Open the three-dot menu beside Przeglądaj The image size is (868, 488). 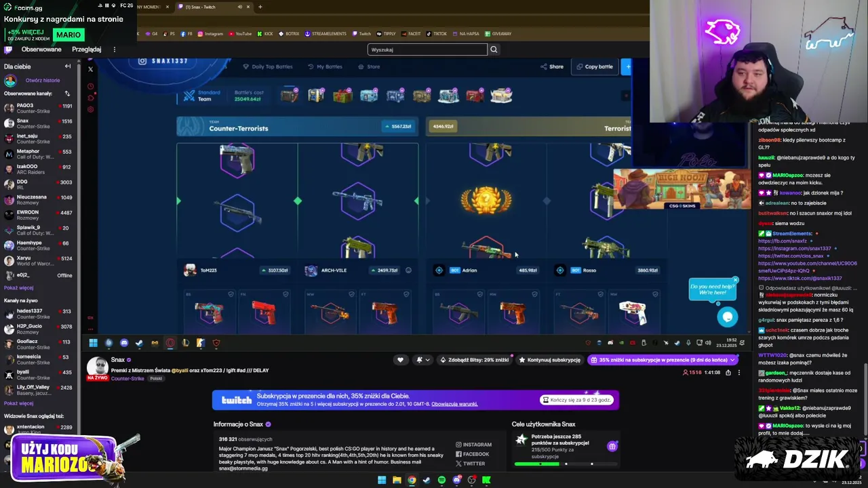coord(114,49)
